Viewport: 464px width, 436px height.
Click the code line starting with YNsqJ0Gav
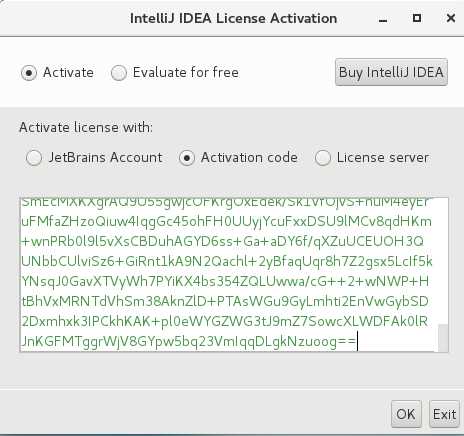[225, 281]
